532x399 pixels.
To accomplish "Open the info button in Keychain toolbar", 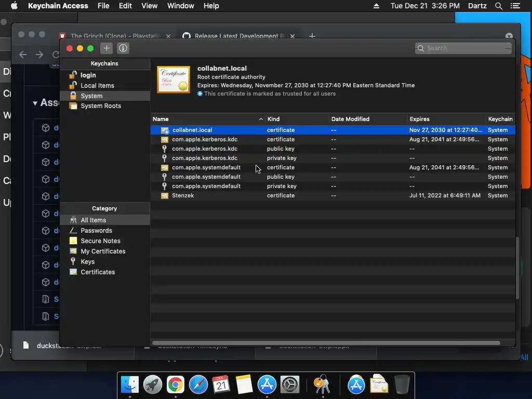I will (123, 48).
